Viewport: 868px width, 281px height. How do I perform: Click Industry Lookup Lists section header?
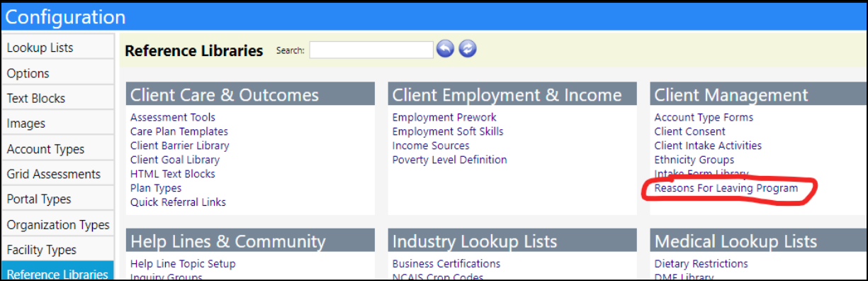[x=512, y=241]
